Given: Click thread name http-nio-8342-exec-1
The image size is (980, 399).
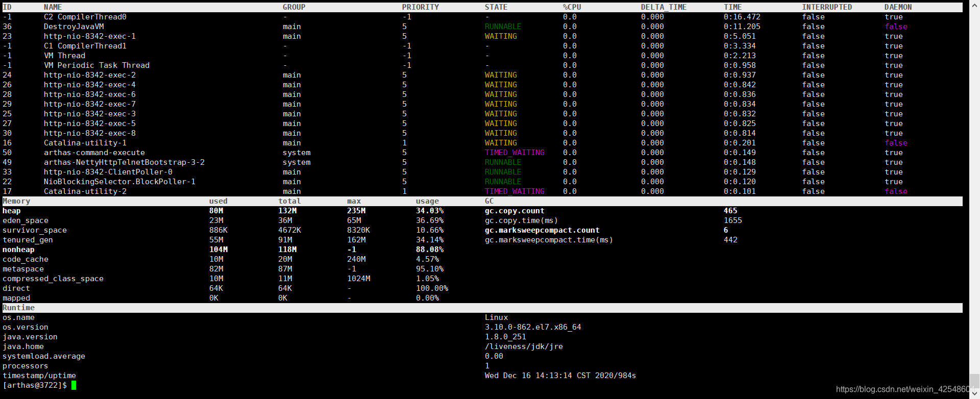Looking at the screenshot, I should (x=90, y=36).
